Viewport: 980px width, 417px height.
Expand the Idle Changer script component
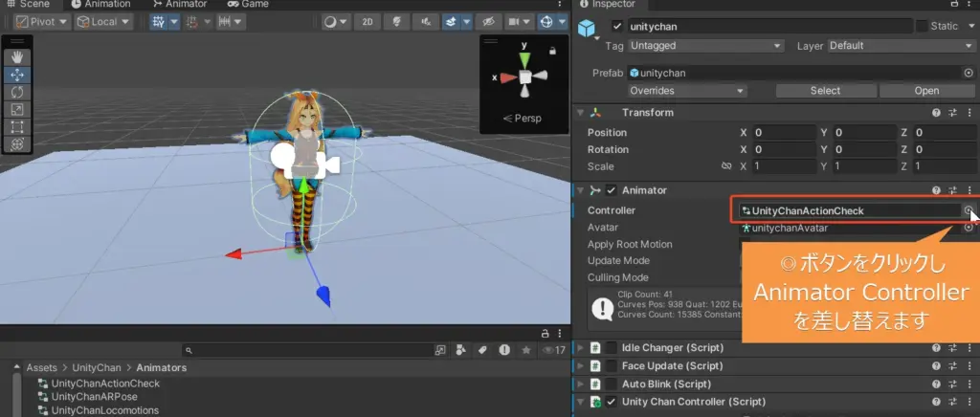coord(581,348)
